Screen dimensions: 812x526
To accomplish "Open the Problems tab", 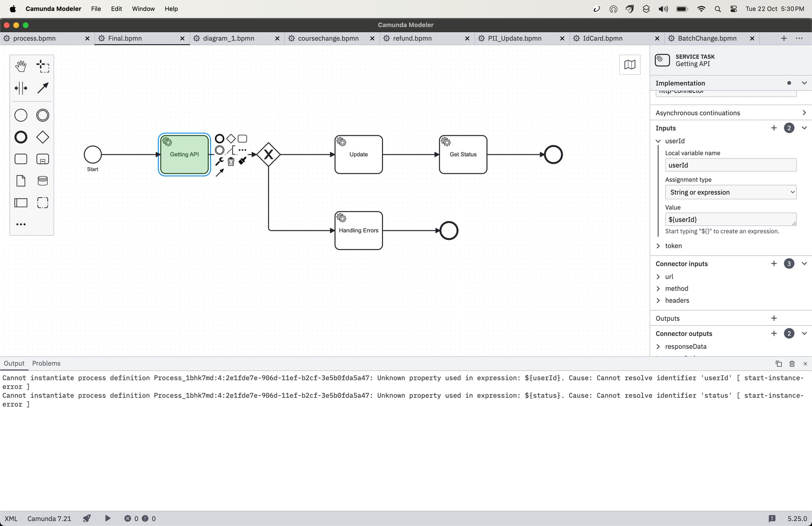I will pos(46,364).
